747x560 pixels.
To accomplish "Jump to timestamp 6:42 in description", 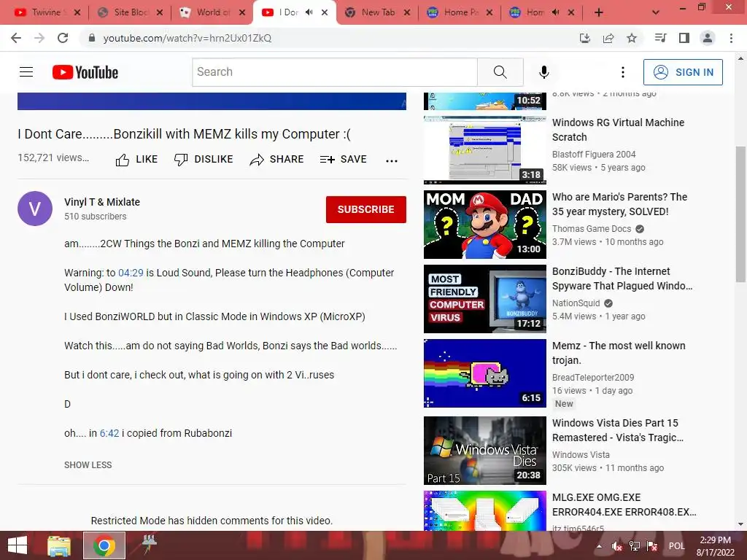I will [x=109, y=433].
